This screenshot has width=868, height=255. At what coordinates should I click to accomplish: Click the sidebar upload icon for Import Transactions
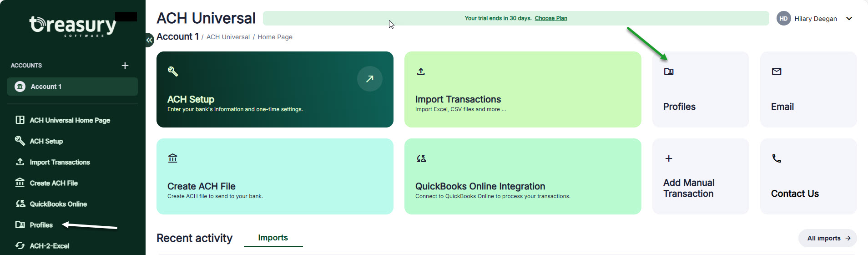(20, 162)
